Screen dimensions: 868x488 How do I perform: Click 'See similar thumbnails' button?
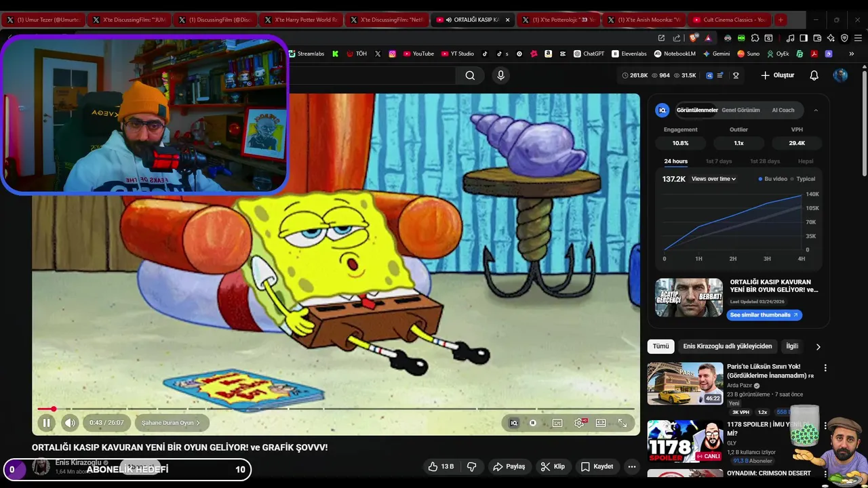click(x=764, y=314)
